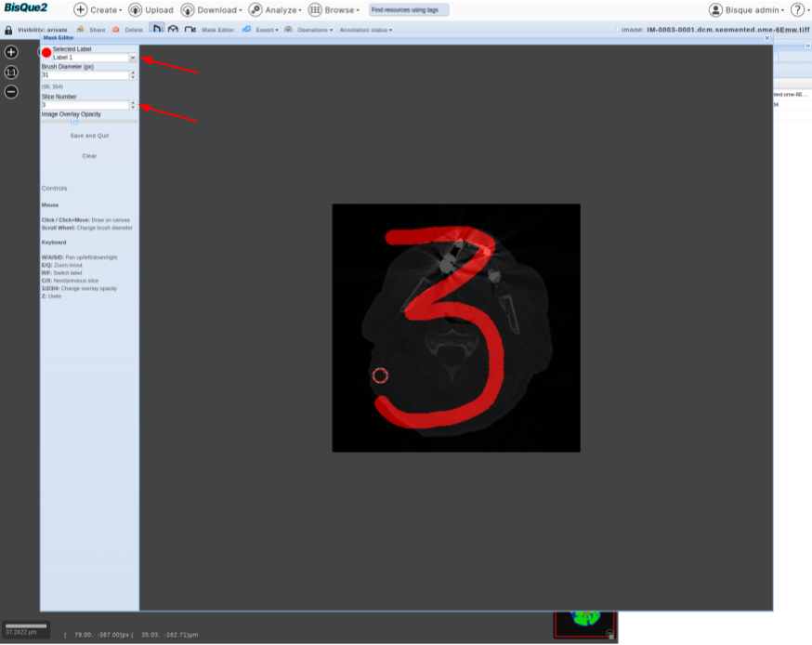812x645 pixels.
Task: Click the visibility lock icon
Action: [8, 30]
